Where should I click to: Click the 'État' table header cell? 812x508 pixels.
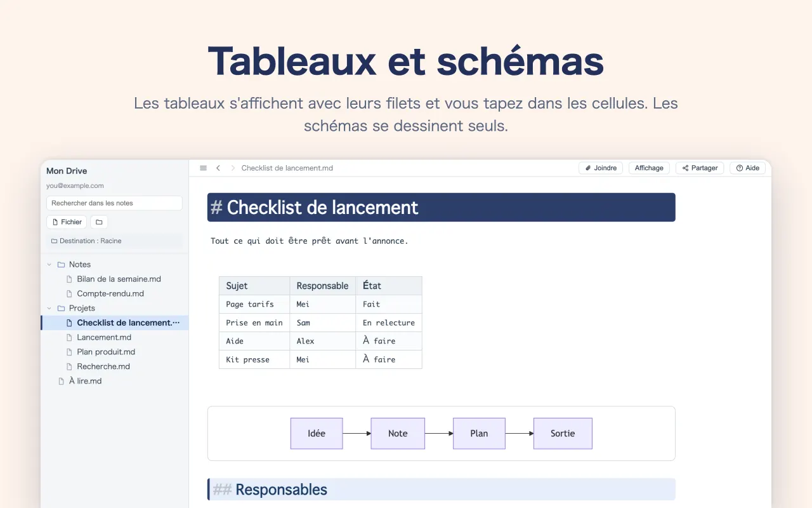coord(389,286)
